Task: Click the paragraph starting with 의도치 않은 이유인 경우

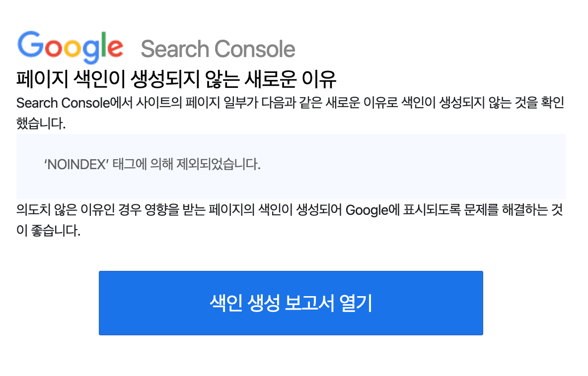Action: click(290, 210)
